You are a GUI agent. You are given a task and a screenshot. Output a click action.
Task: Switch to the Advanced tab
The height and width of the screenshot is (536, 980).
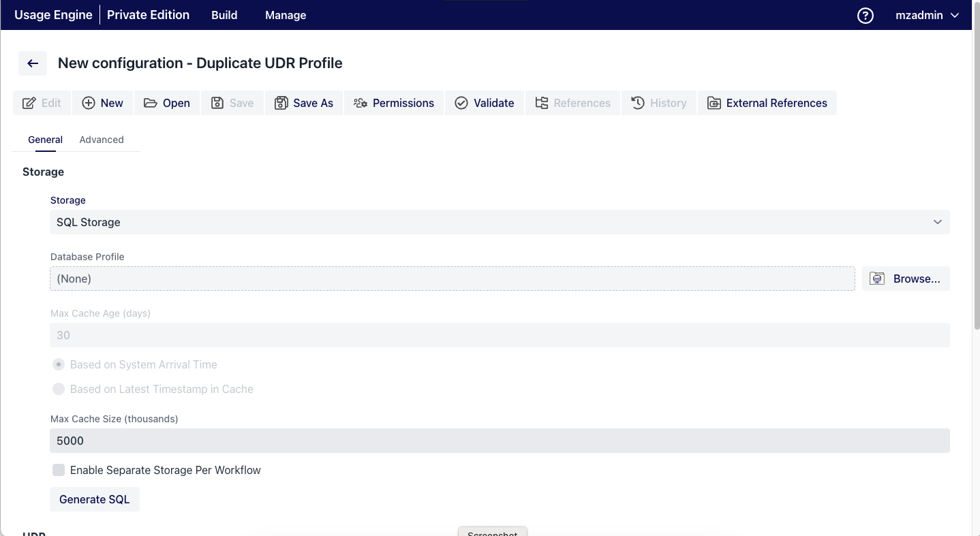click(102, 140)
